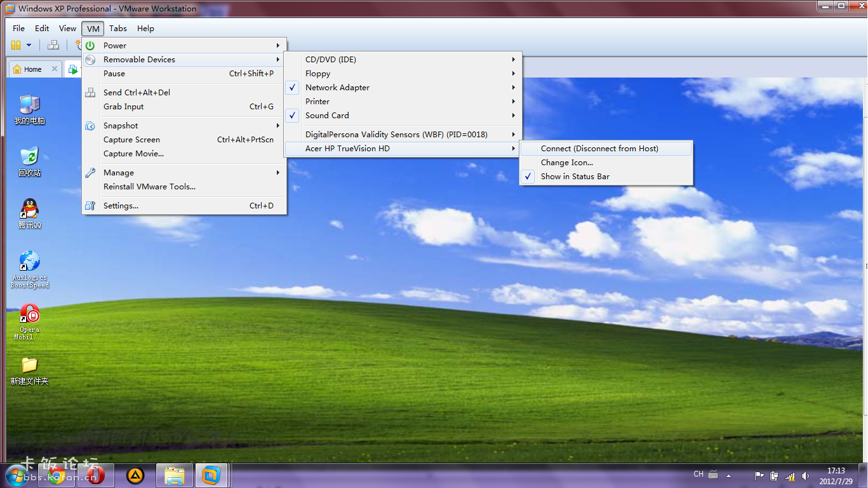
Task: Select Capture Movie... menu entry
Action: [184, 154]
